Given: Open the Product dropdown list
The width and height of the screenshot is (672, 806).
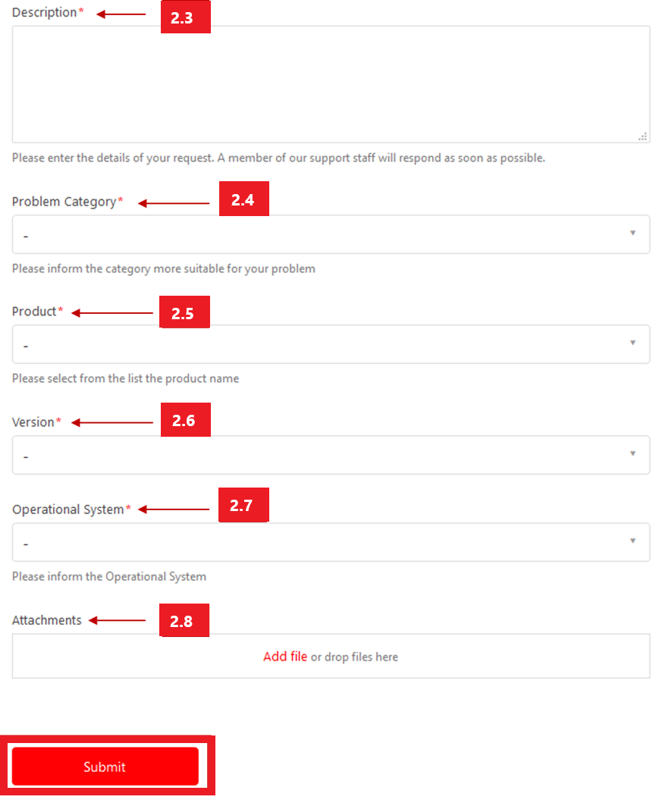Looking at the screenshot, I should click(x=331, y=344).
